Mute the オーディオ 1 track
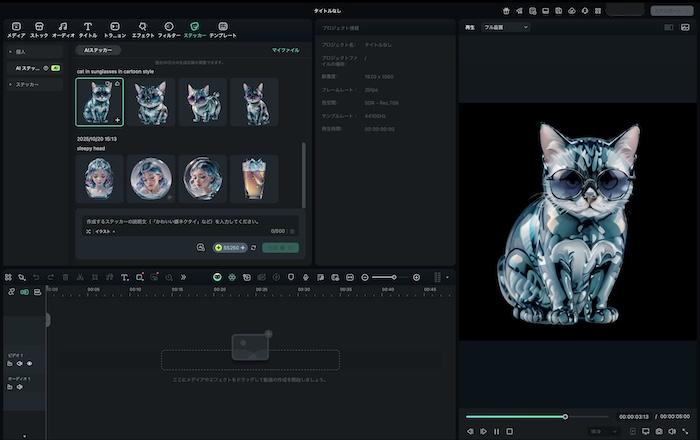This screenshot has width=700, height=440. click(x=19, y=387)
